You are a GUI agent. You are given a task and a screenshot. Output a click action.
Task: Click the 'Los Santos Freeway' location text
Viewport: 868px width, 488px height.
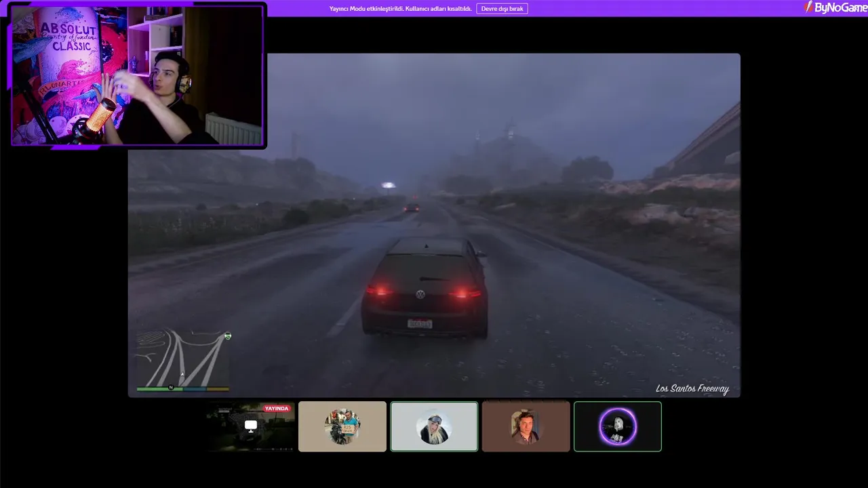pyautogui.click(x=692, y=389)
